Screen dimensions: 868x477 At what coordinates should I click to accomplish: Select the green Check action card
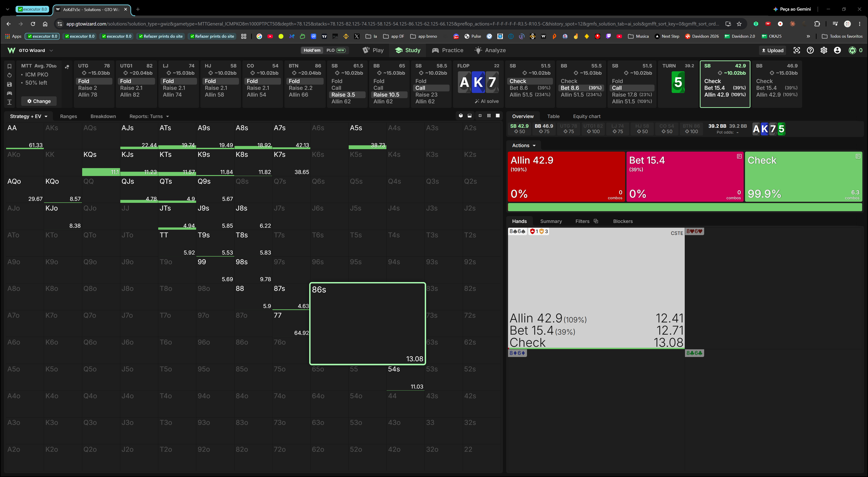click(x=803, y=176)
